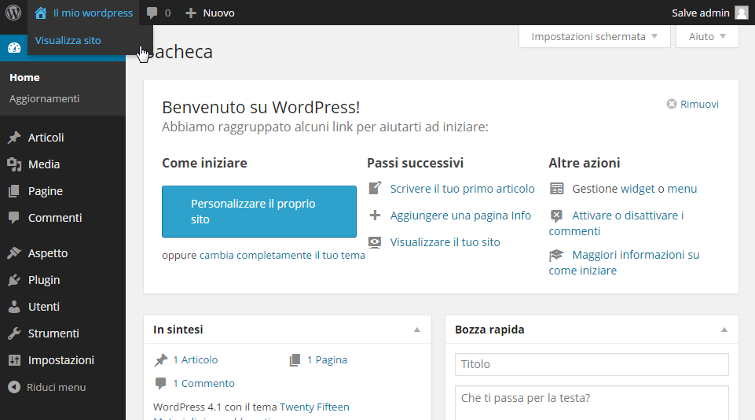Expand the Aiuto help panel
Viewport: 755px width, 420px height.
[x=707, y=37]
